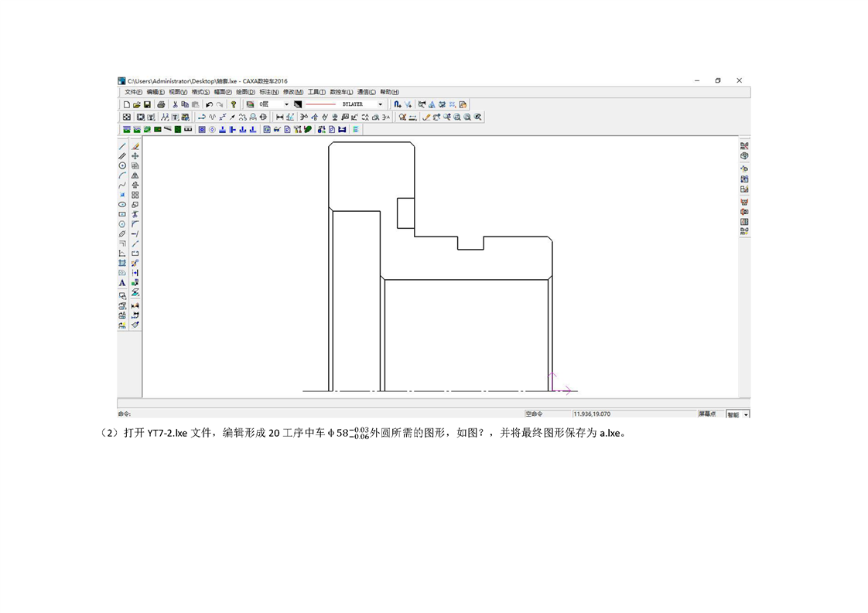868x613 pixels.
Task: Click the Help question mark icon
Action: click(x=234, y=104)
